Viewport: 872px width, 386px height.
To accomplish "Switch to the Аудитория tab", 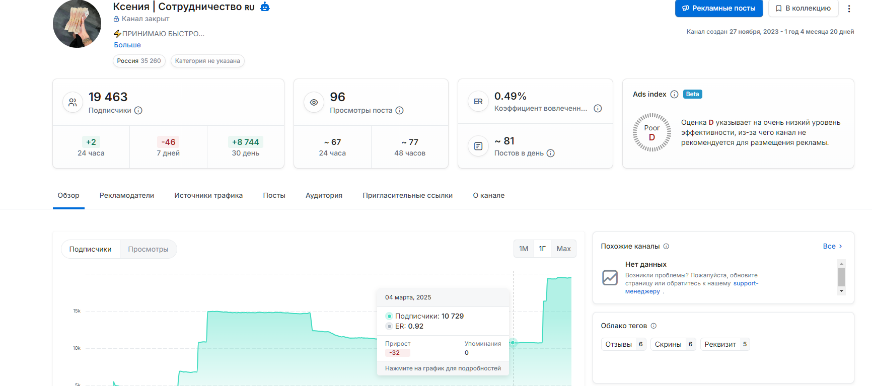I will pyautogui.click(x=324, y=196).
